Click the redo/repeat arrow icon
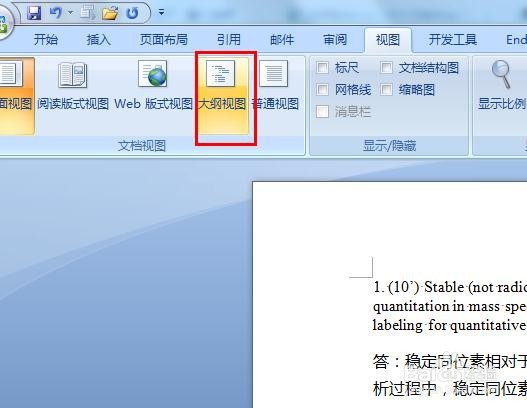This screenshot has height=408, width=527. tap(132, 13)
